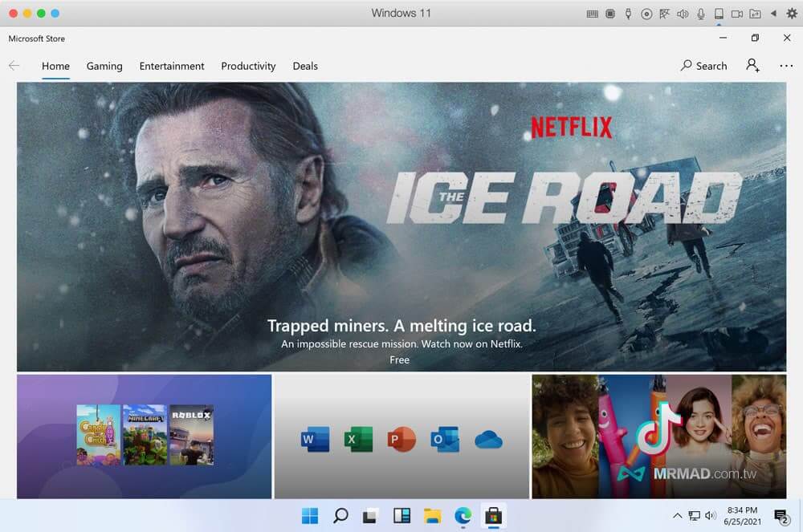Click the taskbar volume tray icon

tap(711, 516)
